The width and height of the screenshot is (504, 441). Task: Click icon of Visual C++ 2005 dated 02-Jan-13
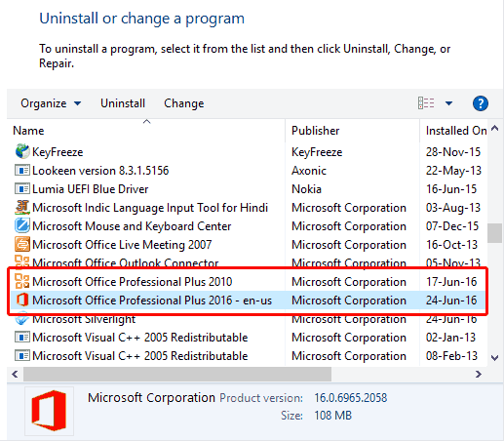22,337
